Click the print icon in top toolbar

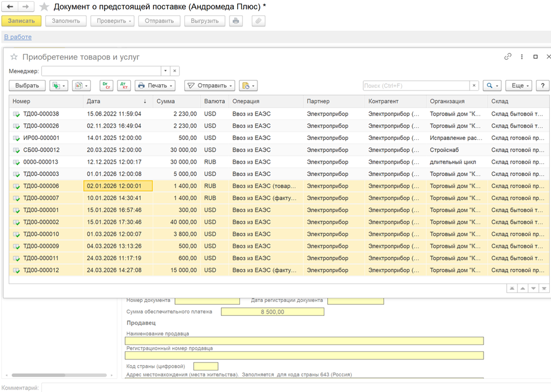click(236, 21)
